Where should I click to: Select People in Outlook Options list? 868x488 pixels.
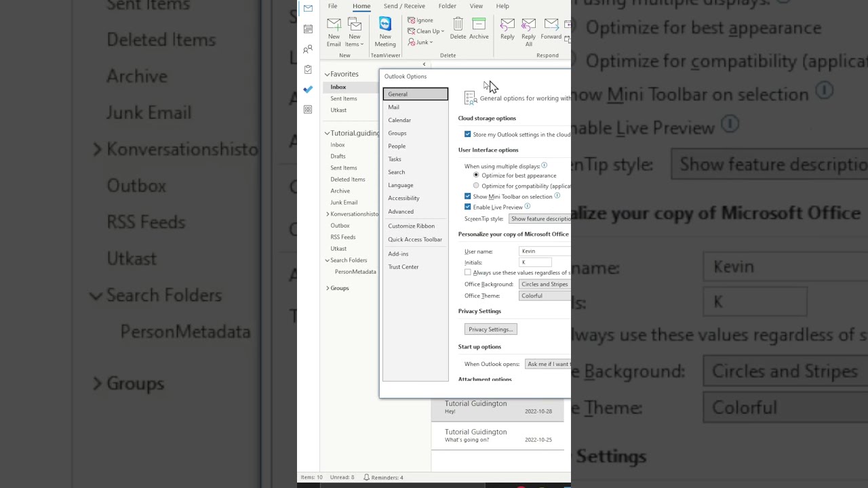click(x=415, y=146)
